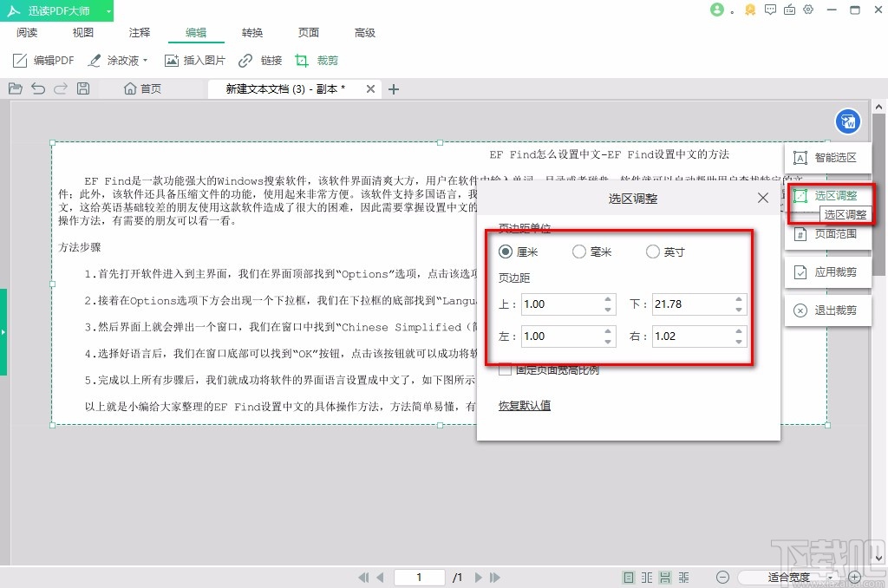This screenshot has width=888, height=588.
Task: Go to next page arrow
Action: coord(479,578)
